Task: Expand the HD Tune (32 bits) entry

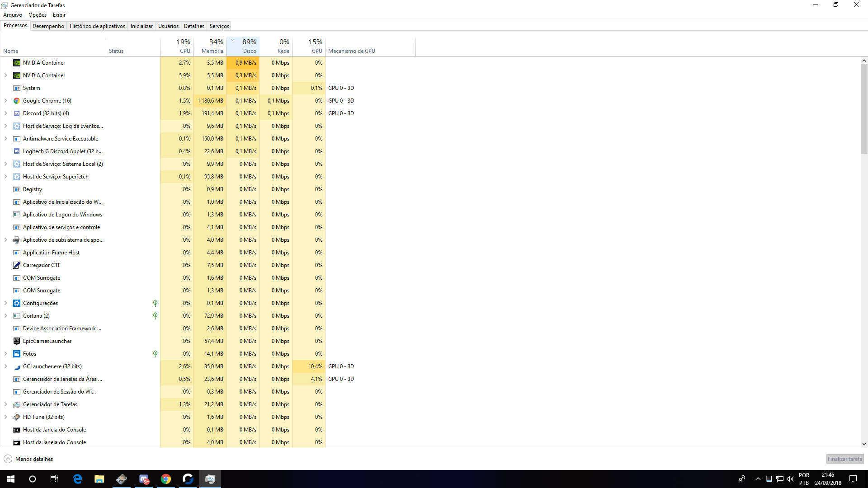Action: 6,417
